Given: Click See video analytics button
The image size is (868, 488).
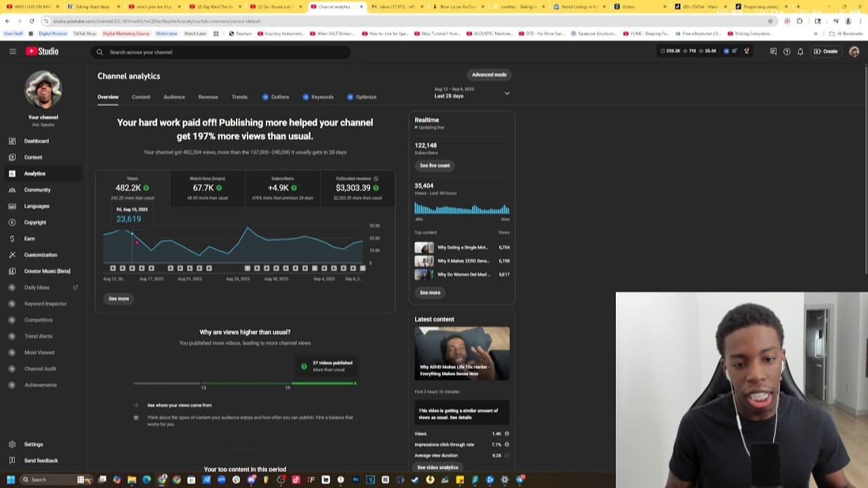Looking at the screenshot, I should click(437, 468).
